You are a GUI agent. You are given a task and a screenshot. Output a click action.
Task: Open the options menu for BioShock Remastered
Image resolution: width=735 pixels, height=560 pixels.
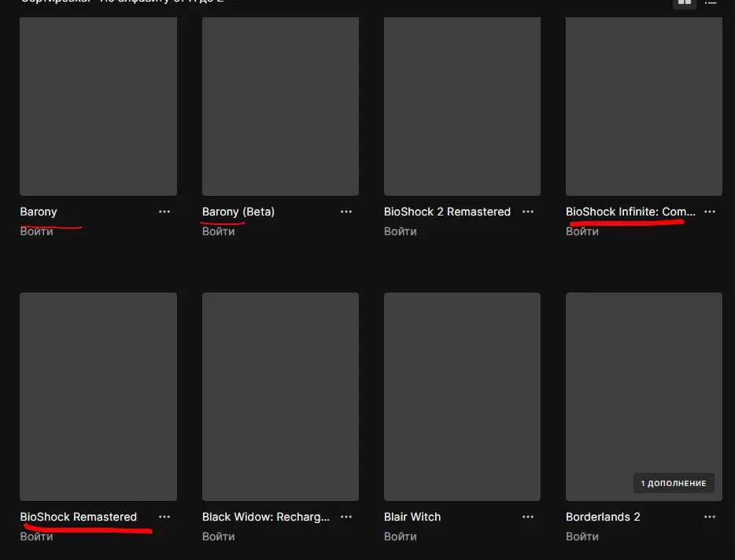[x=164, y=517]
